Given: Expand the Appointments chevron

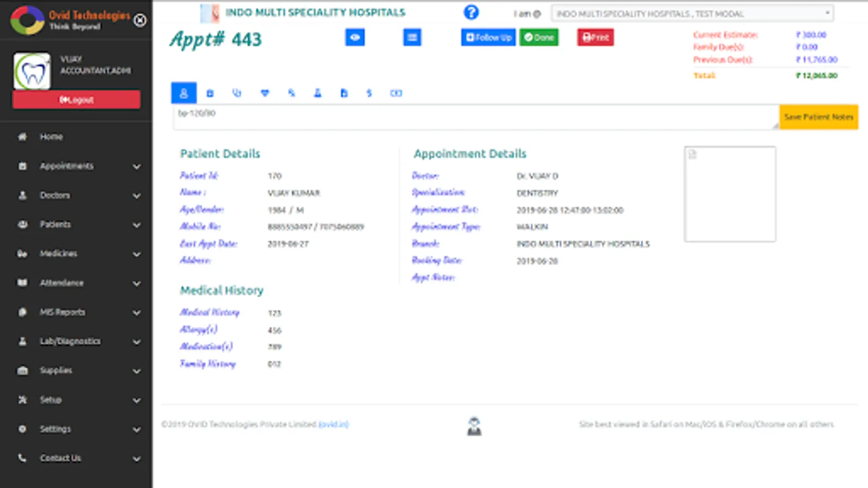Looking at the screenshot, I should pyautogui.click(x=137, y=166).
